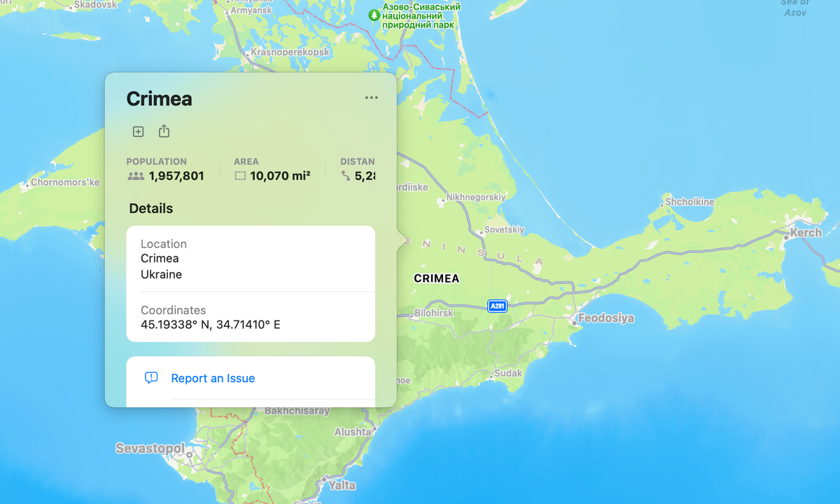This screenshot has width=840, height=504.
Task: Select the green national park tree icon
Action: click(x=374, y=15)
